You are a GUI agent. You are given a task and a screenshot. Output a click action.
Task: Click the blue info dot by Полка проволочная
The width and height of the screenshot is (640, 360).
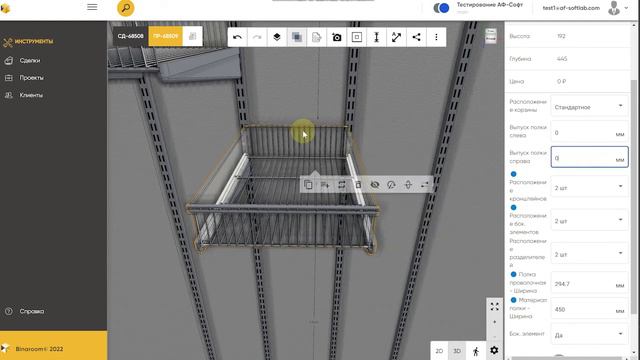[x=513, y=274]
